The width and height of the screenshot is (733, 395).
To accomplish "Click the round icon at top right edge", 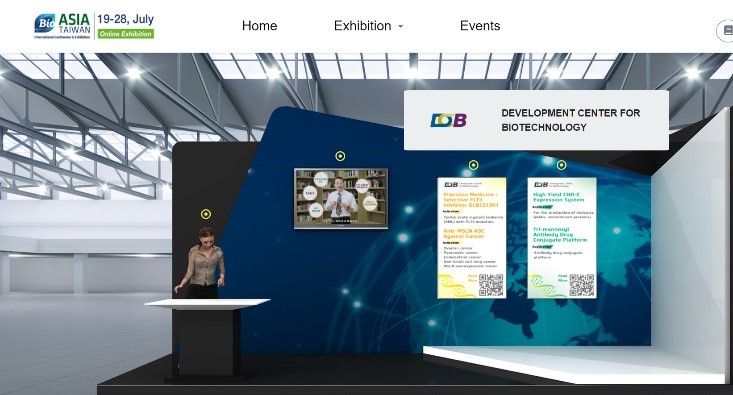I will (726, 30).
